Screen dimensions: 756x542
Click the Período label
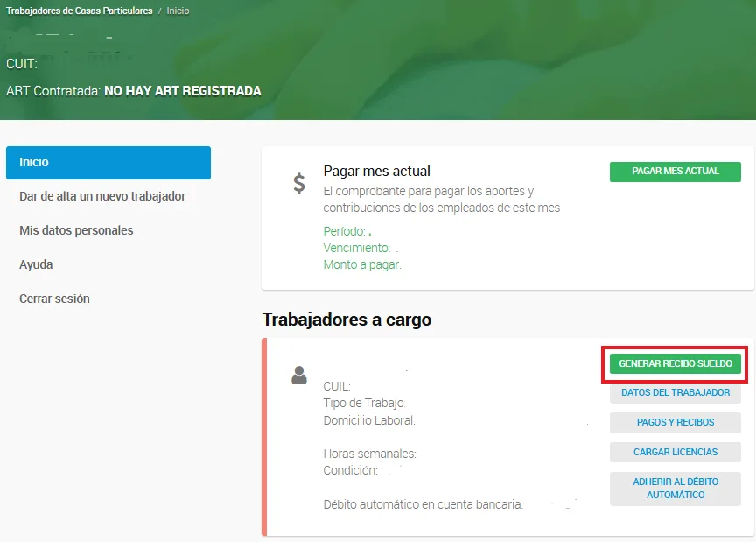click(344, 231)
